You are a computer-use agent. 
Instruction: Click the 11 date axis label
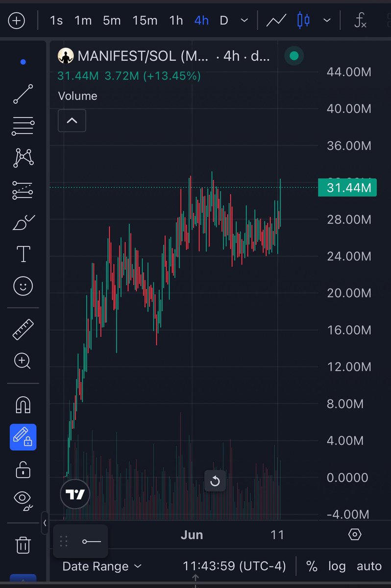click(277, 535)
